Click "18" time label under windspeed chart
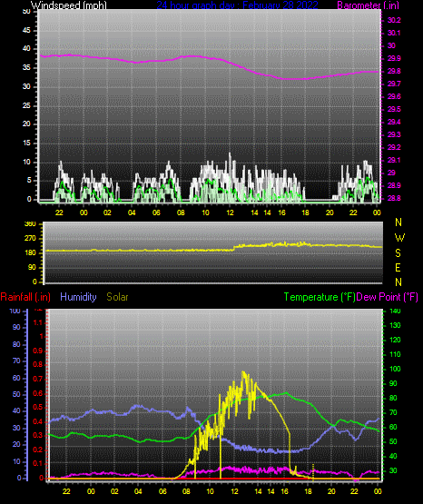This screenshot has width=423, height=504. click(x=305, y=212)
